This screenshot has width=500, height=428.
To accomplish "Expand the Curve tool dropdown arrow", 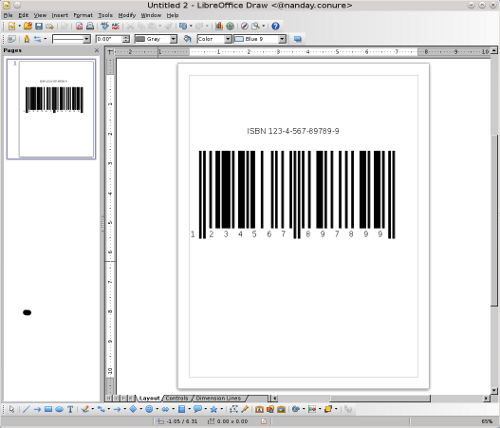I will (93, 409).
